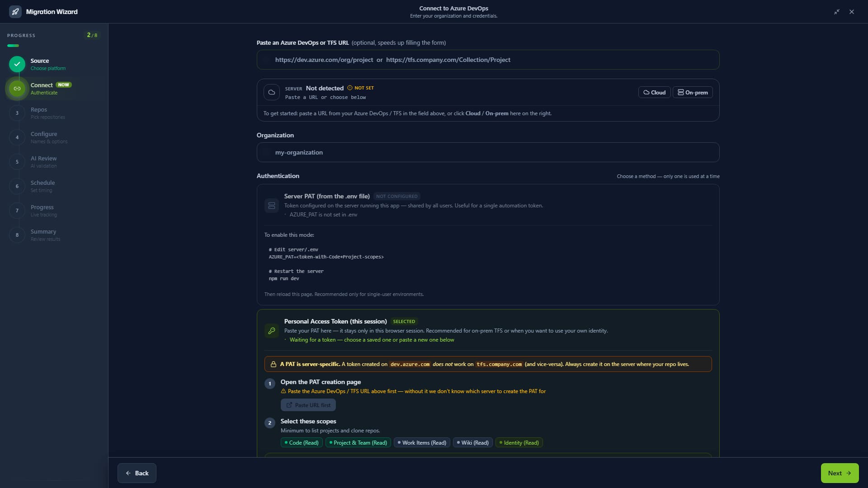The width and height of the screenshot is (868, 488).
Task: Select Personal Access Token authentication method
Action: tap(488, 330)
